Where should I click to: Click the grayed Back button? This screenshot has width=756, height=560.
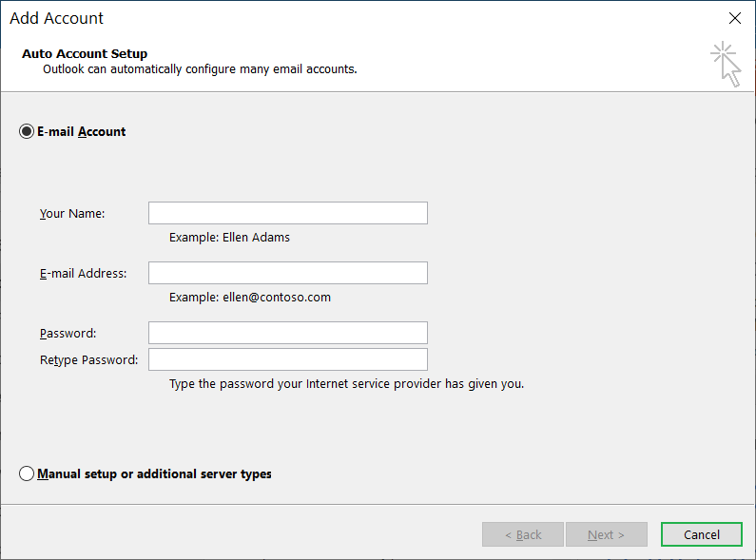523,534
